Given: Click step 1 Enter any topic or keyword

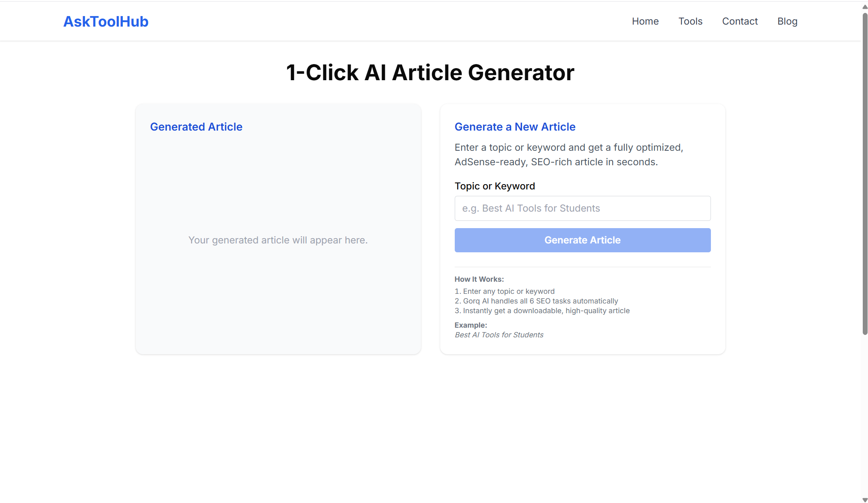Looking at the screenshot, I should point(504,291).
